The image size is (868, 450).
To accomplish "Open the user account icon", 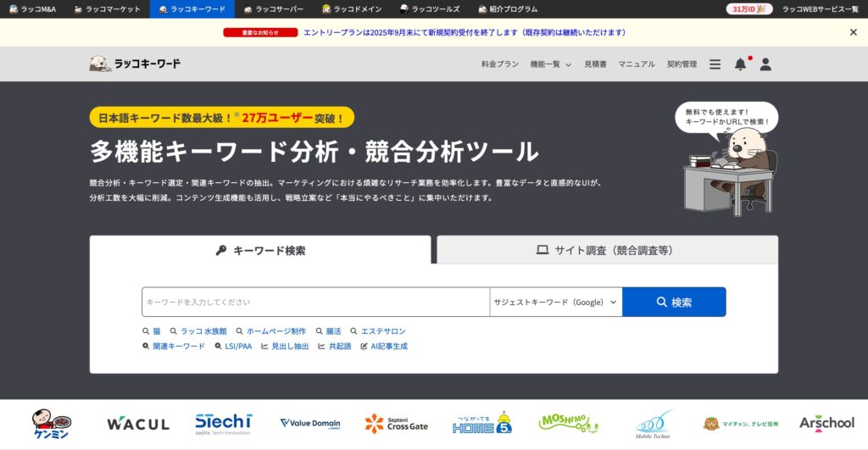I will point(765,64).
